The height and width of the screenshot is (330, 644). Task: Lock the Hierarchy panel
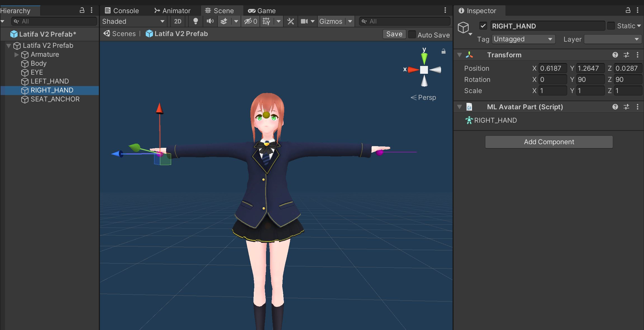82,10
